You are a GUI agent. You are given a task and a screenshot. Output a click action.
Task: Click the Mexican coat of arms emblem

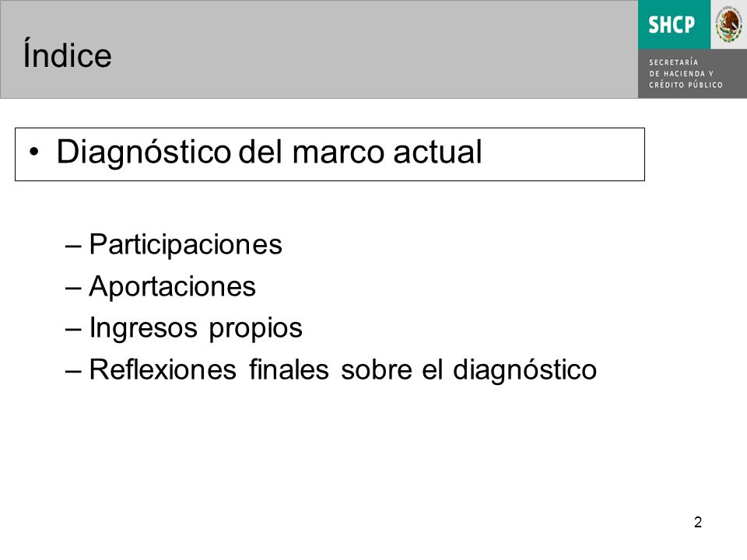(729, 24)
